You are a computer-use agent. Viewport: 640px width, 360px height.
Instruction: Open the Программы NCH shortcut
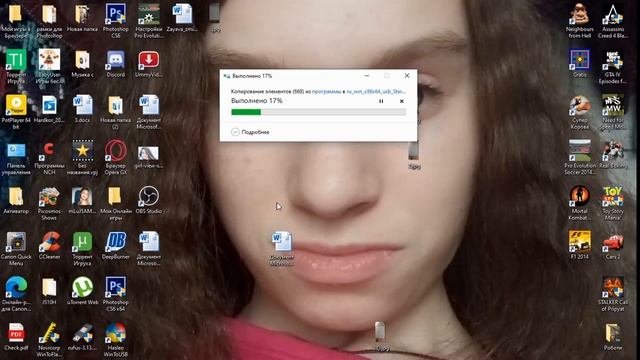[49, 158]
